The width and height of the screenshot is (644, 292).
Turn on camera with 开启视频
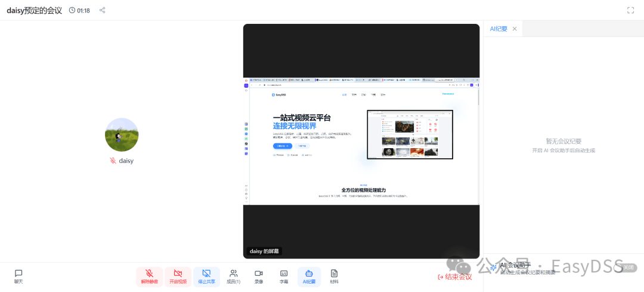[178, 277]
